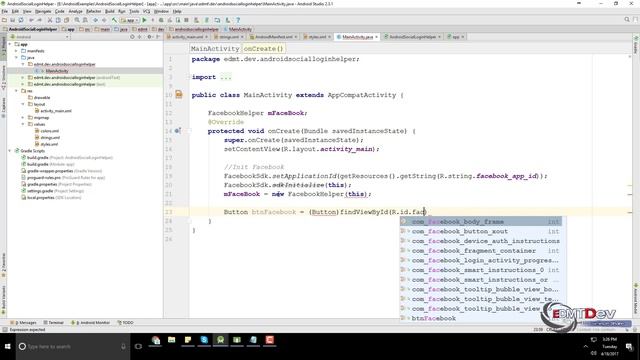This screenshot has height=360, width=640.
Task: Collapse the Gradle Scripts node
Action: (10, 151)
